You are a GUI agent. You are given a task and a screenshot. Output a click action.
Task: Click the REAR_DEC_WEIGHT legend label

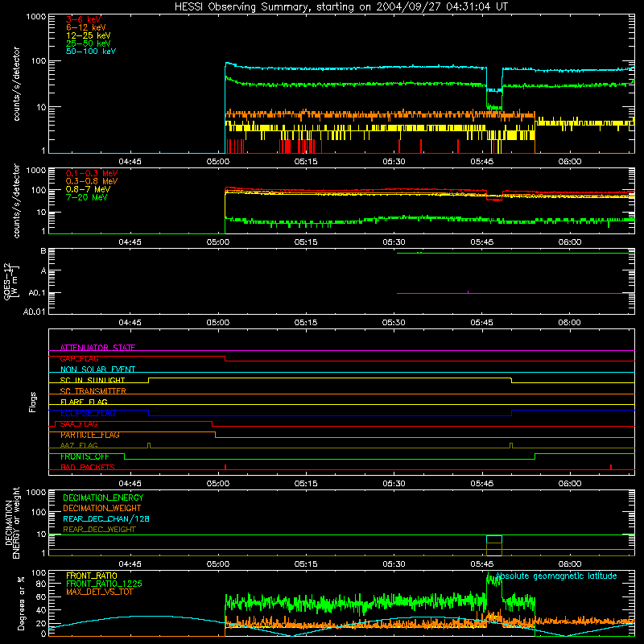coord(99,530)
